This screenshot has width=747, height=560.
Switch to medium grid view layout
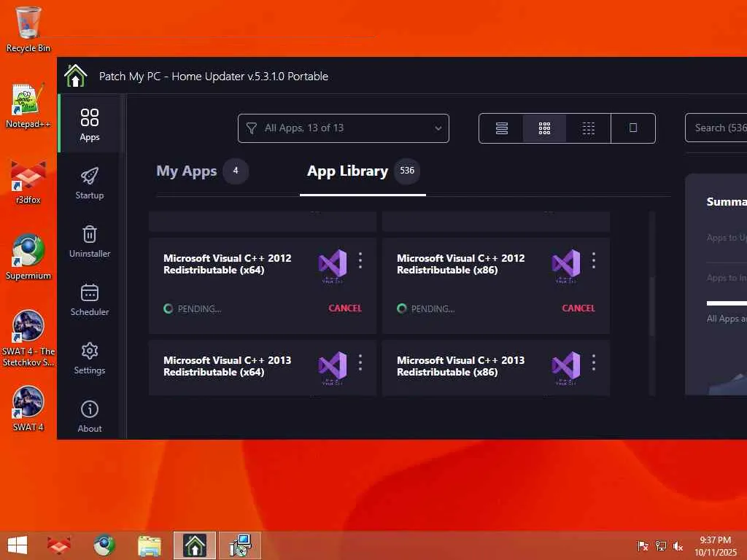(x=544, y=128)
